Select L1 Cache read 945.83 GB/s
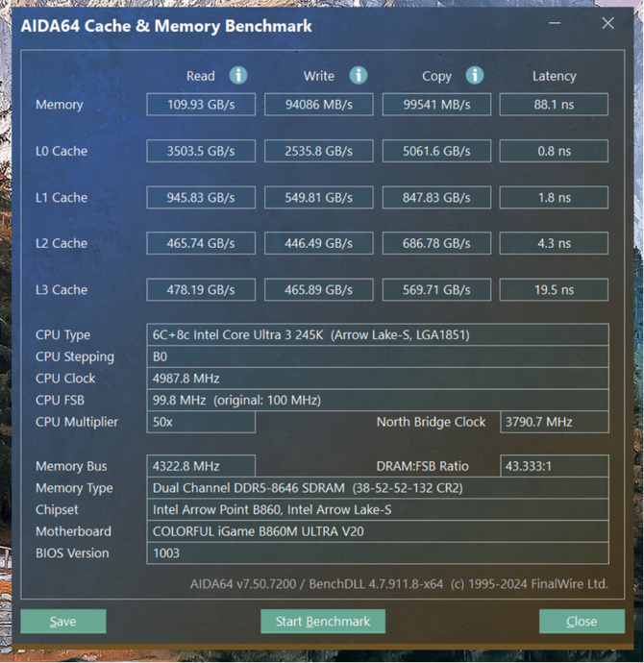Viewport: 644px width, 663px height. [x=201, y=198]
